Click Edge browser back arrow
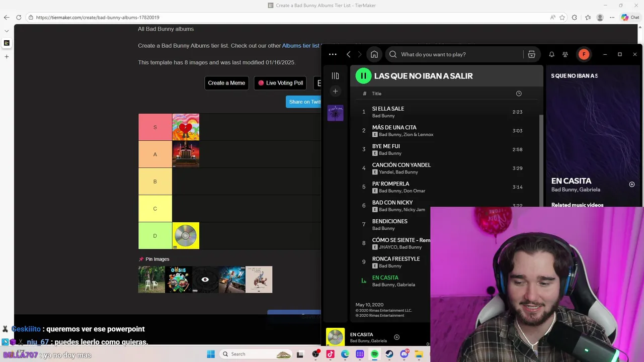 [x=7, y=17]
